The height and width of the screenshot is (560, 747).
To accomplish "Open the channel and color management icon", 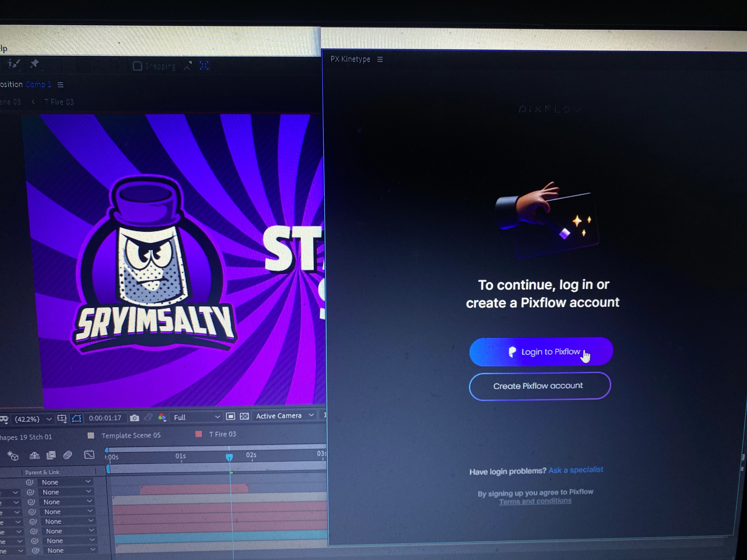I will click(162, 418).
